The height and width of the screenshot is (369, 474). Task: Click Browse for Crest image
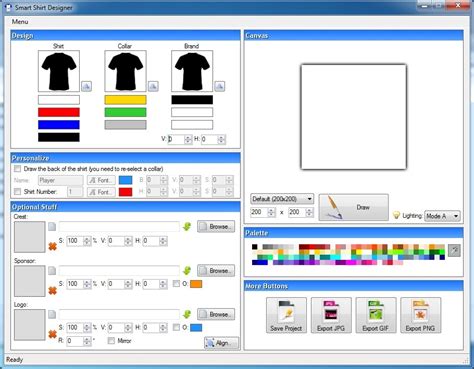pos(216,226)
